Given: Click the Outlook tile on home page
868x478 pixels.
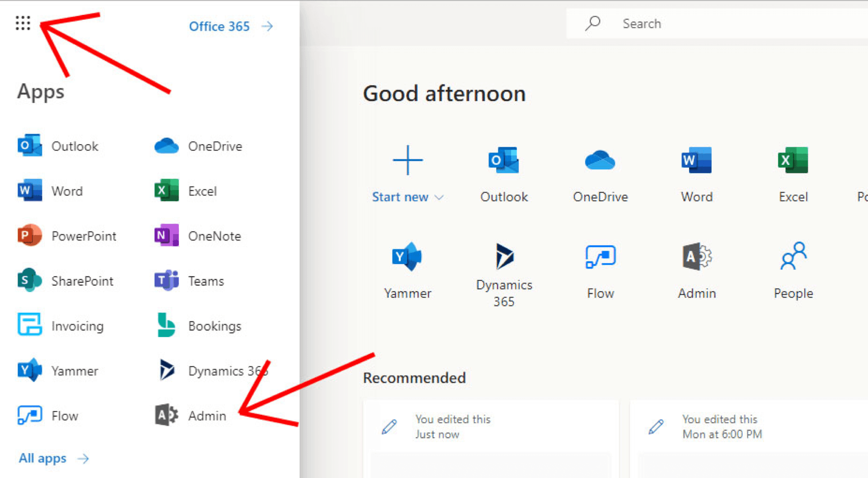Looking at the screenshot, I should click(x=504, y=174).
